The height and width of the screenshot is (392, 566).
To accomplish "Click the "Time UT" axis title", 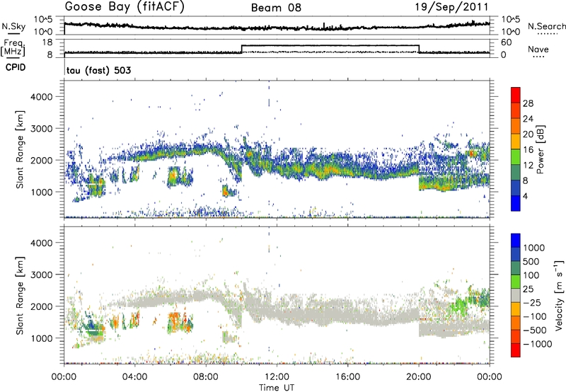I will pyautogui.click(x=277, y=388).
